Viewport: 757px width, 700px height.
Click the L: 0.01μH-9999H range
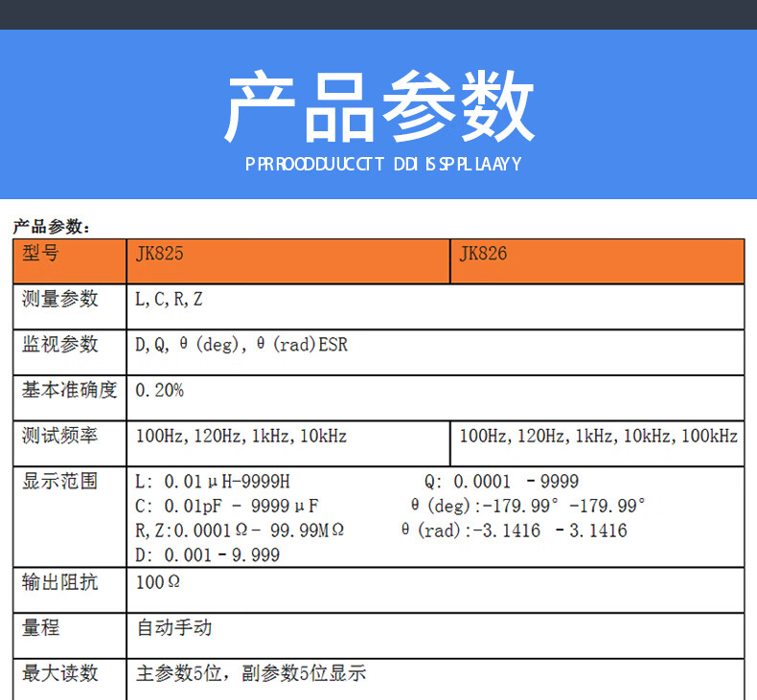pyautogui.click(x=213, y=482)
